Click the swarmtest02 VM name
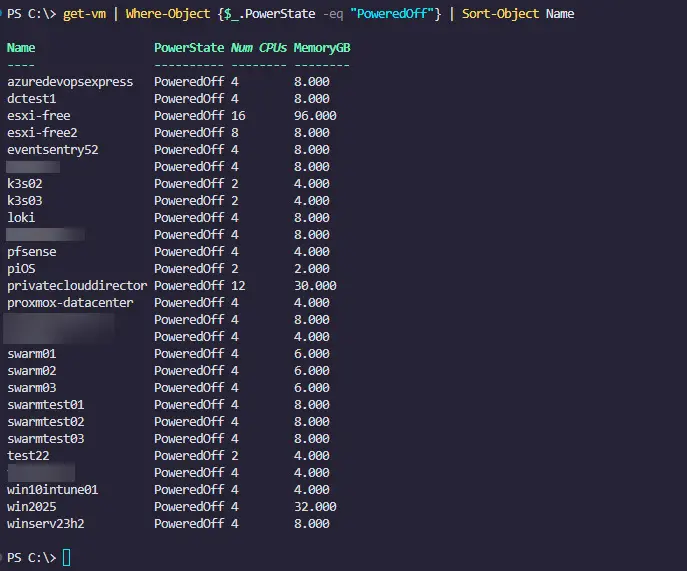The width and height of the screenshot is (687, 571). (x=45, y=421)
